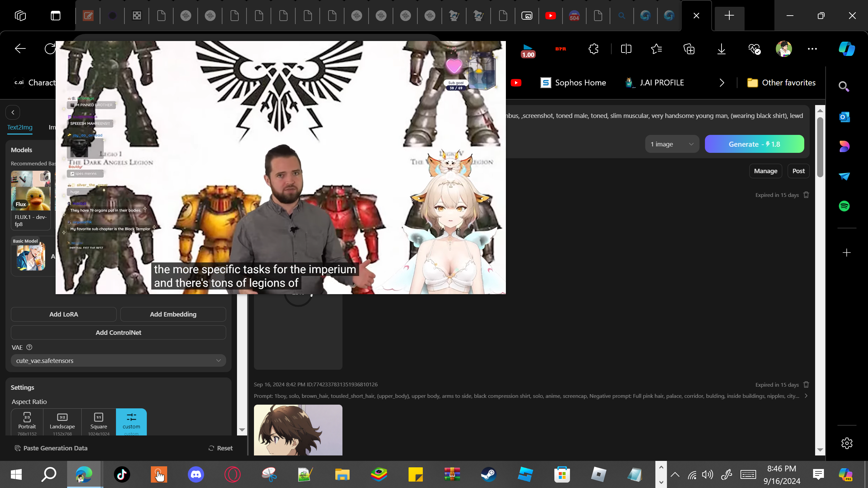Select the custom aspect ratio option
The width and height of the screenshot is (868, 488).
131,423
